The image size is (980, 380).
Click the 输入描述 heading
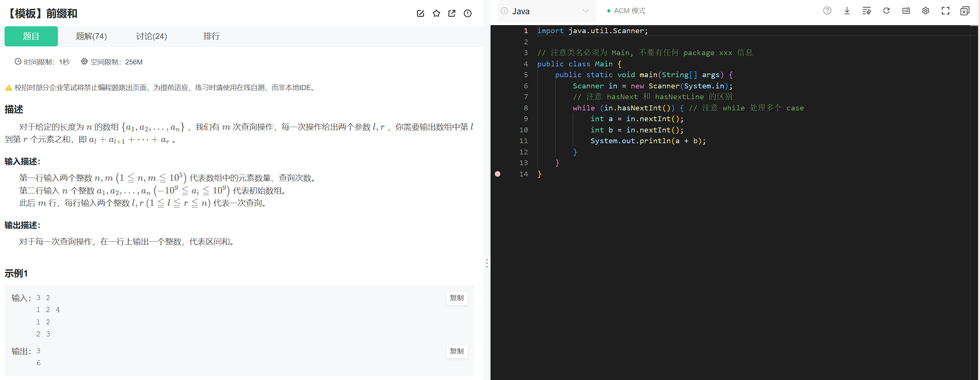coord(22,161)
